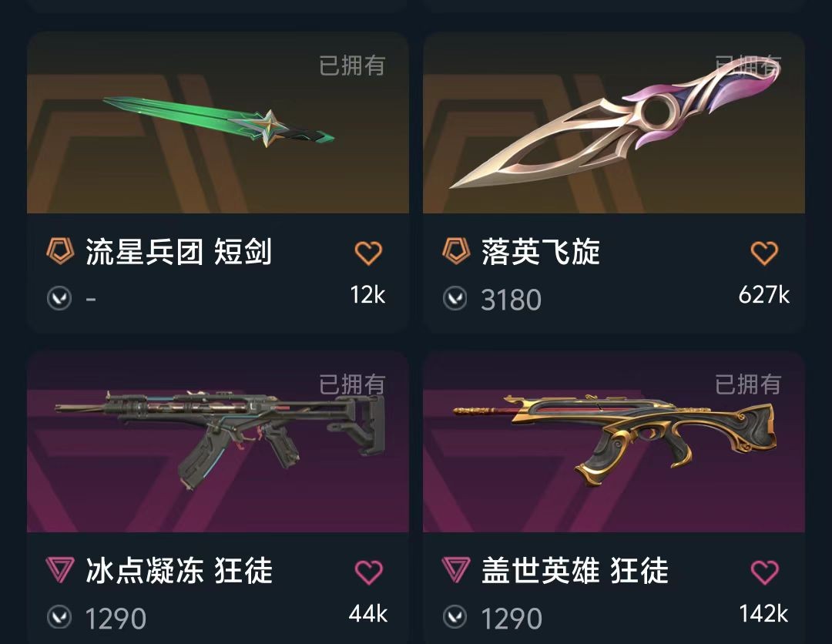The image size is (832, 644).
Task: Open the 流星兵团 短剑 title link
Action: click(x=179, y=251)
